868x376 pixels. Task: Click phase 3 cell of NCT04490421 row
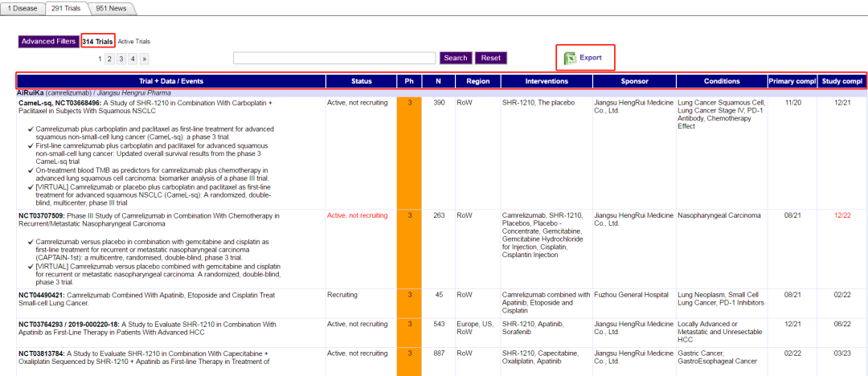coord(410,304)
